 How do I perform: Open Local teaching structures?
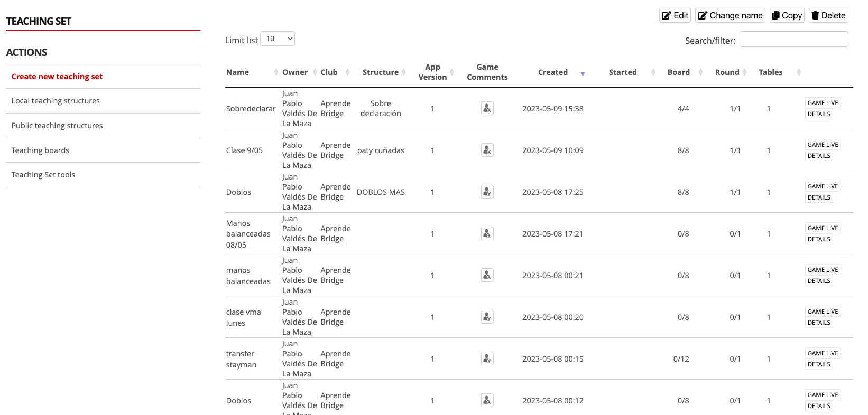coord(56,101)
